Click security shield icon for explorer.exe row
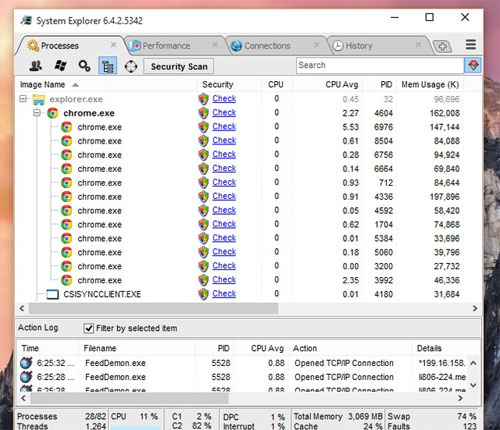The height and width of the screenshot is (430, 500). click(203, 99)
